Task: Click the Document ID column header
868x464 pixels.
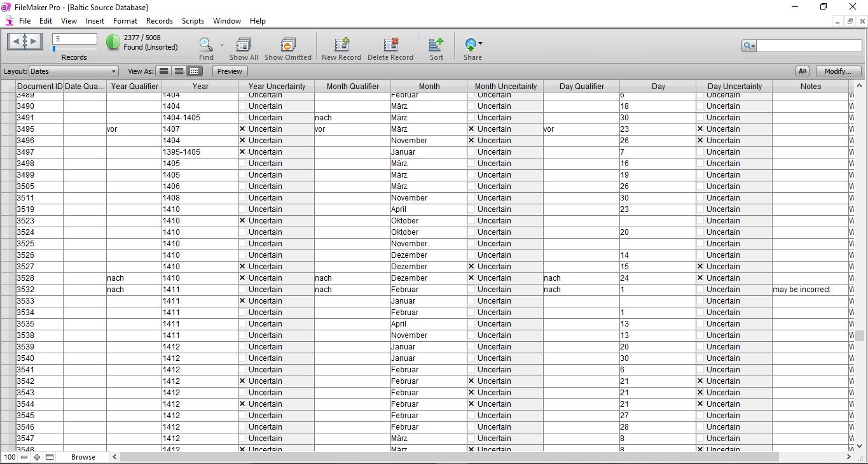Action: [x=39, y=87]
